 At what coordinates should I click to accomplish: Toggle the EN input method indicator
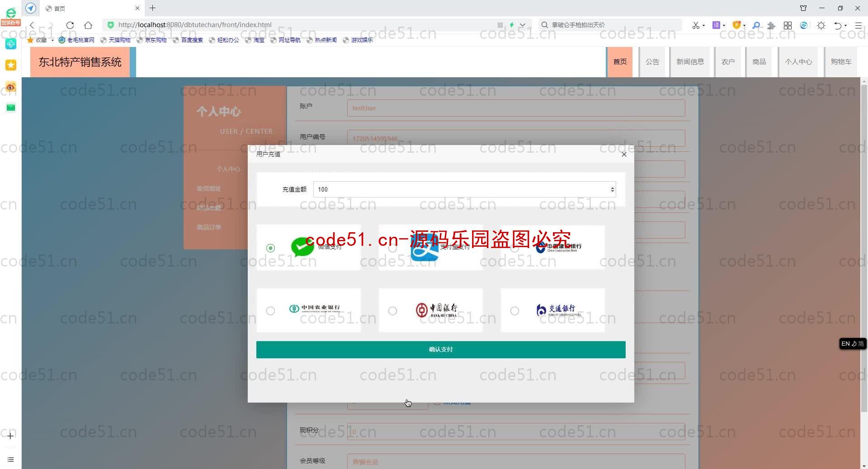click(x=852, y=343)
